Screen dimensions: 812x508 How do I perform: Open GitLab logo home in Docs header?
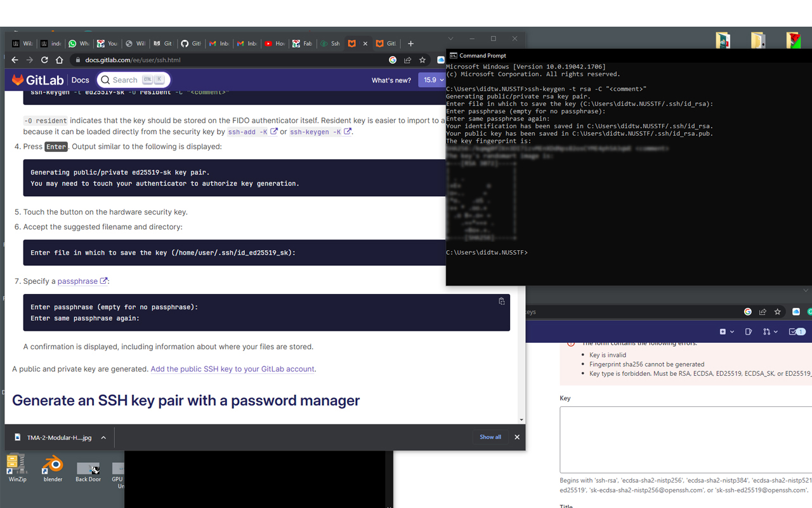pyautogui.click(x=38, y=80)
